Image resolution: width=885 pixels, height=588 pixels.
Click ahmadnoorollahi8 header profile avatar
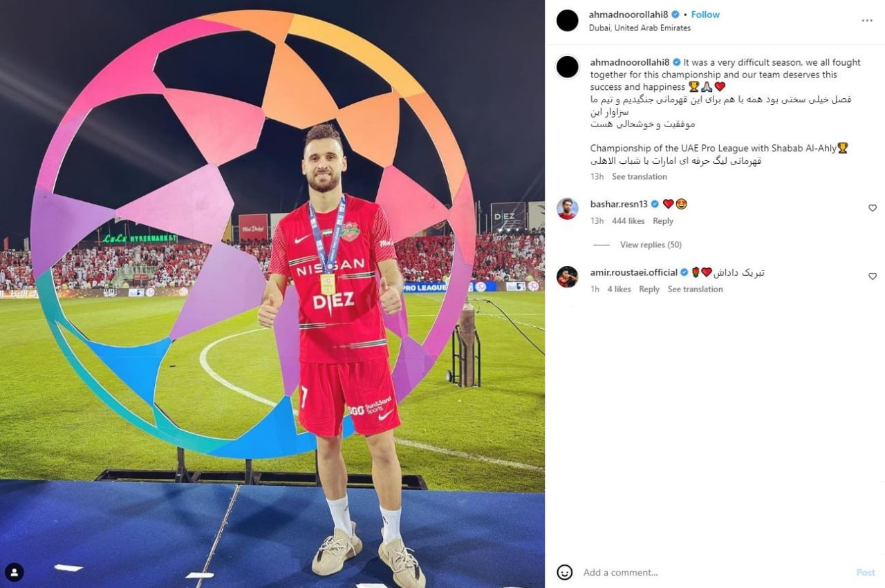[x=568, y=21]
